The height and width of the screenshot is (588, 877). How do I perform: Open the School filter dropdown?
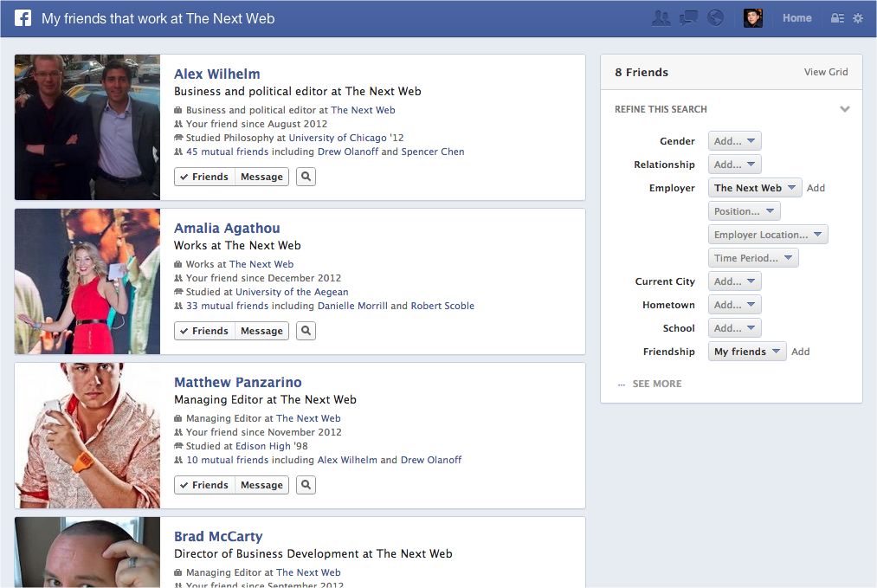734,328
